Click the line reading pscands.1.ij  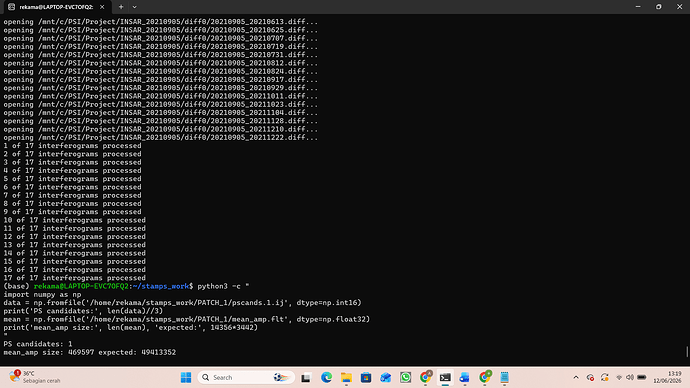[183, 303]
